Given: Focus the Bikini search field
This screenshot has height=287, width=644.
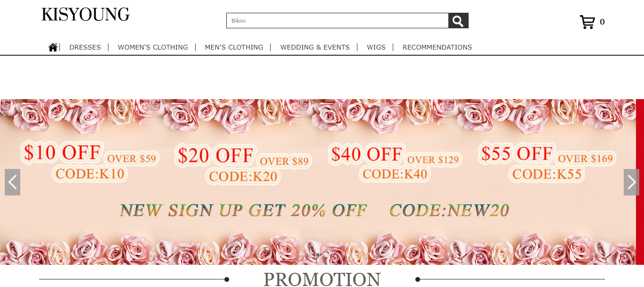Looking at the screenshot, I should [337, 21].
